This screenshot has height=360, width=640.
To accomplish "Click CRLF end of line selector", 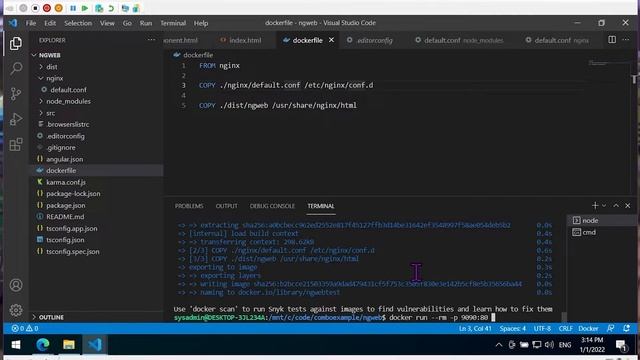I will click(565, 328).
